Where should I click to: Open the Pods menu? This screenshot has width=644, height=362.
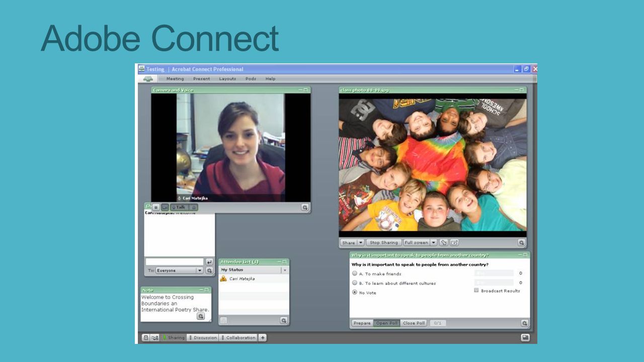pos(251,79)
